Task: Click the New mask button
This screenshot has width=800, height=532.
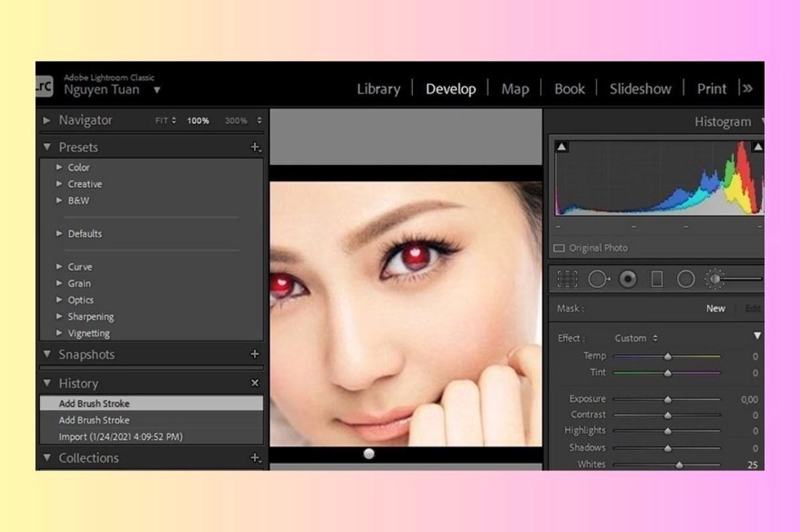Action: tap(716, 309)
